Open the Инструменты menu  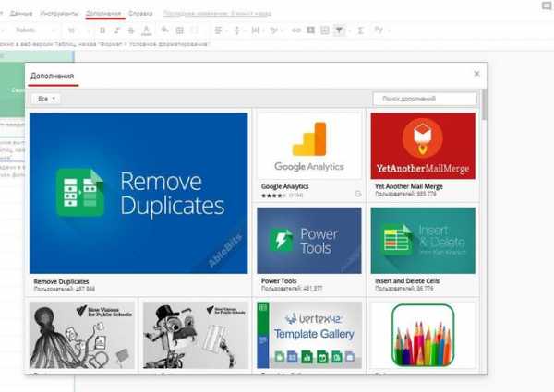click(59, 14)
